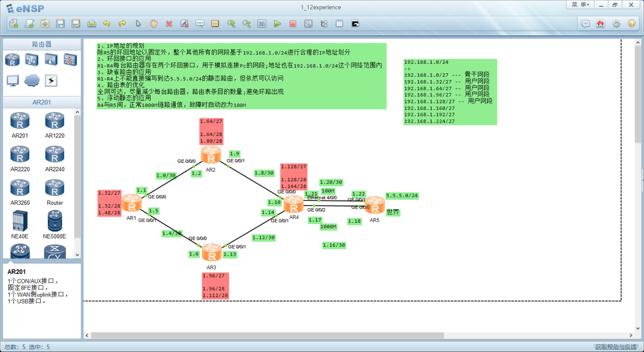Pick the AR1220 router model

pyautogui.click(x=55, y=125)
